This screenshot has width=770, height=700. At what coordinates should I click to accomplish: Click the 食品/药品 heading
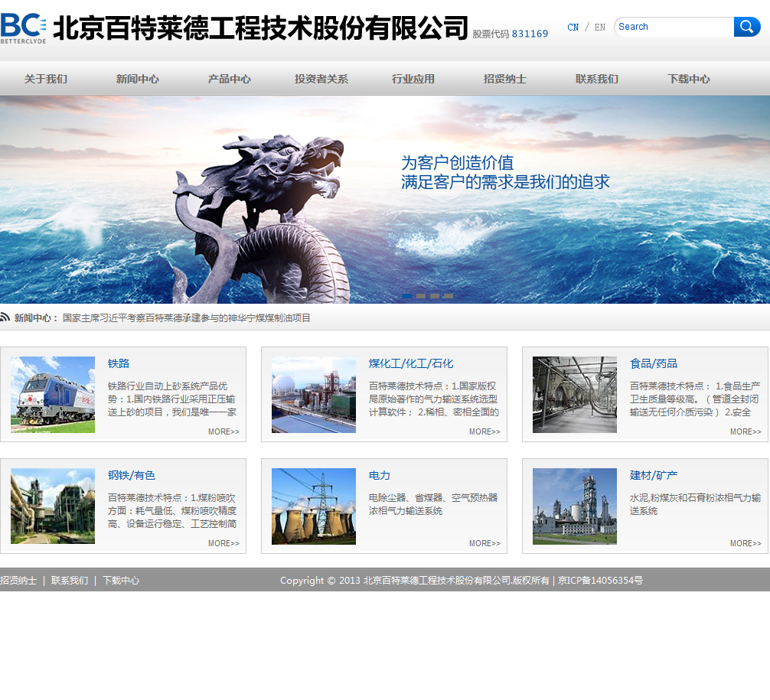pyautogui.click(x=654, y=363)
